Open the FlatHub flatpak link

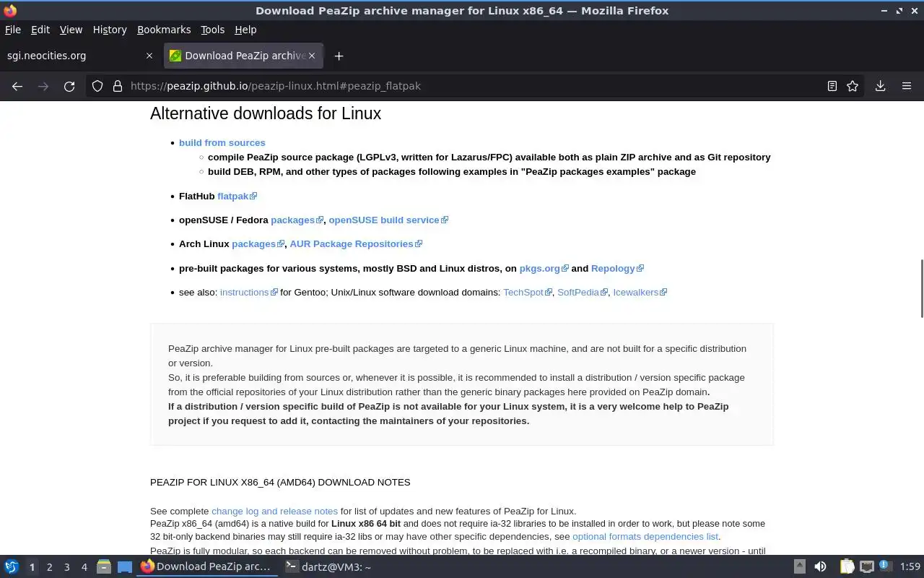click(237, 196)
